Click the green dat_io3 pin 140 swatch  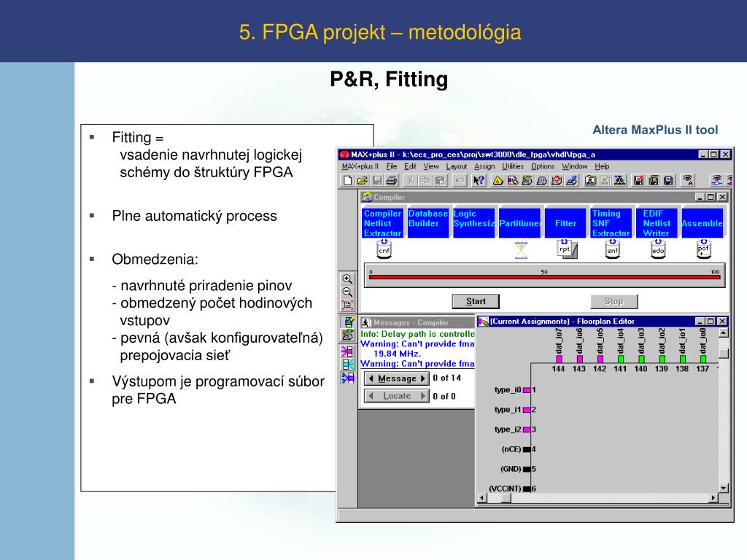[x=641, y=359]
